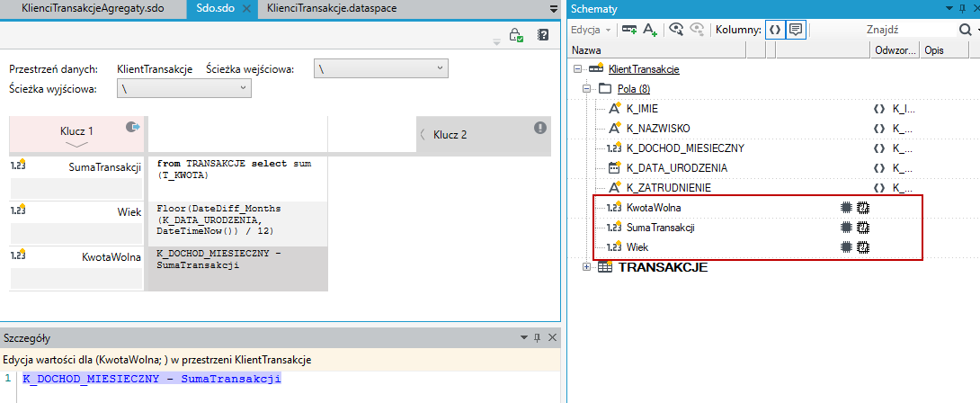Switch to KlienciTransakcjeAgregaty.sdo tab
This screenshot has width=980, height=403.
tap(93, 9)
